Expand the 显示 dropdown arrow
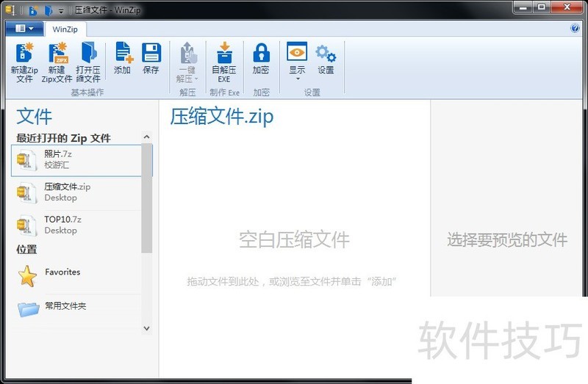This screenshot has width=588, height=384. pyautogui.click(x=298, y=79)
